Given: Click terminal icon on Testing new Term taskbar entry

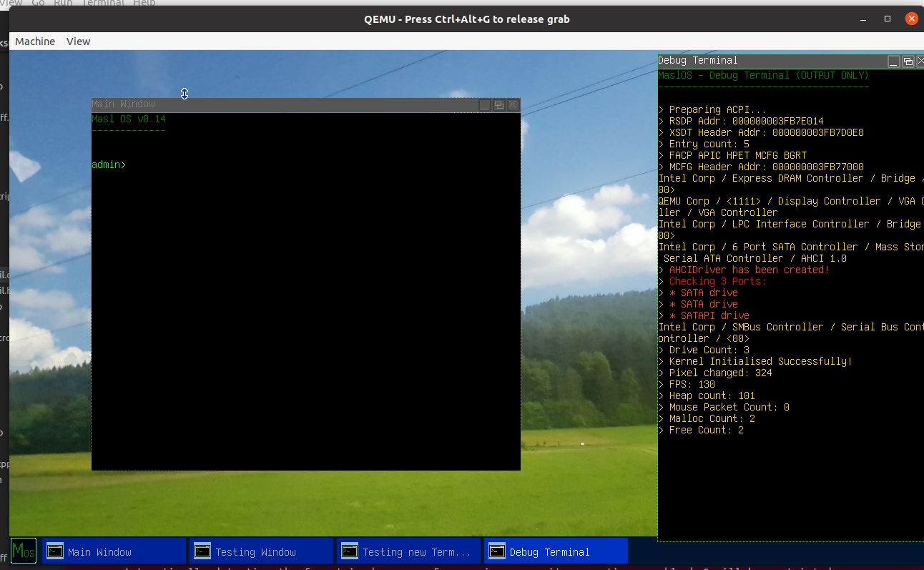Looking at the screenshot, I should tap(350, 551).
